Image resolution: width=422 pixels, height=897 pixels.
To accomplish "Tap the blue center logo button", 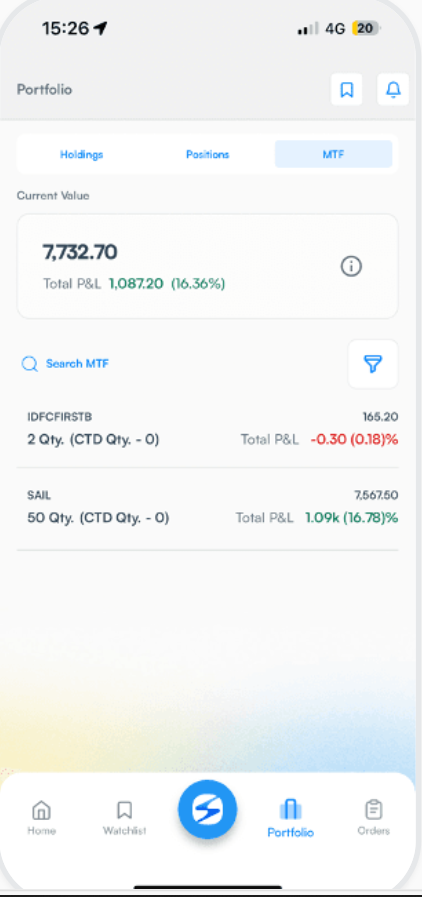I will pyautogui.click(x=207, y=809).
